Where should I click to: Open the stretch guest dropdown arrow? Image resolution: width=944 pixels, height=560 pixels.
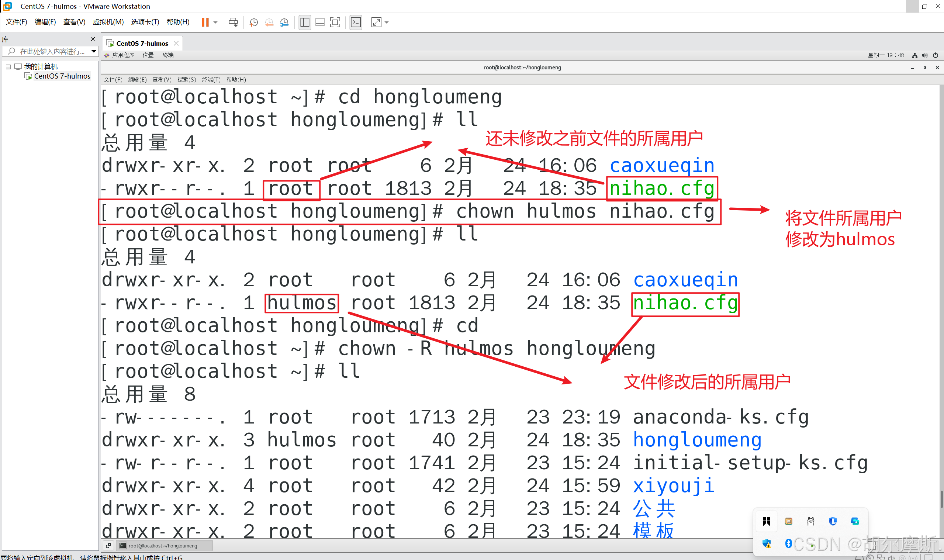click(x=386, y=22)
